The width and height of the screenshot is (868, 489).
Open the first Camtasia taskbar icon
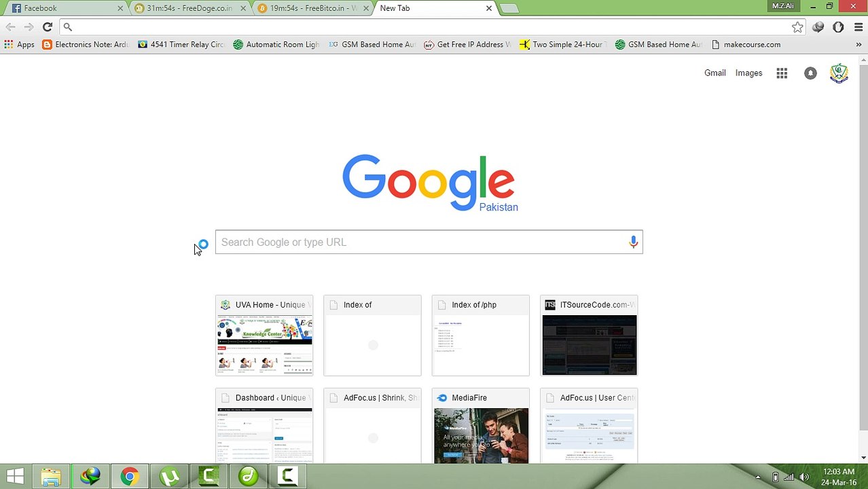209,477
